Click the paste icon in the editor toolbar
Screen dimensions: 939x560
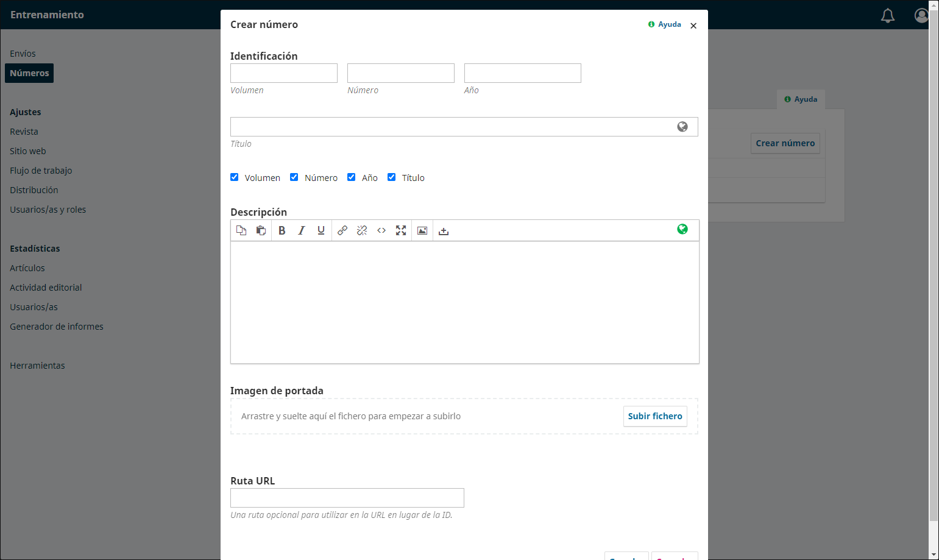click(261, 230)
